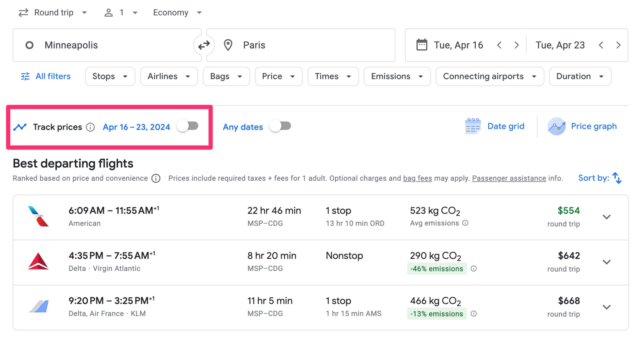
Task: Open the calendar icon next to departure date
Action: (422, 45)
